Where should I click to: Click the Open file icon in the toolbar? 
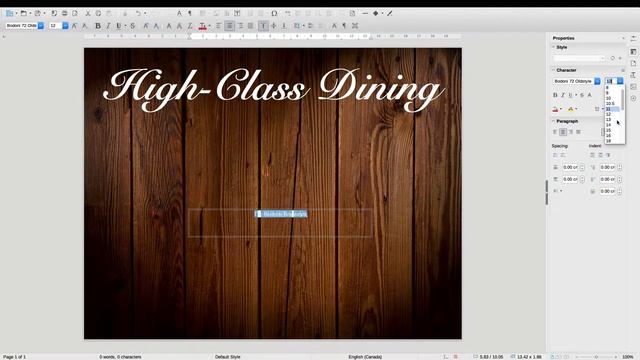point(24,13)
